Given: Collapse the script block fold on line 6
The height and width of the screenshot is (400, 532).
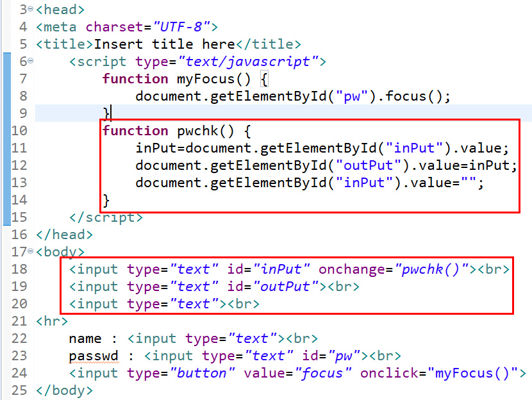Looking at the screenshot, I should (31, 61).
